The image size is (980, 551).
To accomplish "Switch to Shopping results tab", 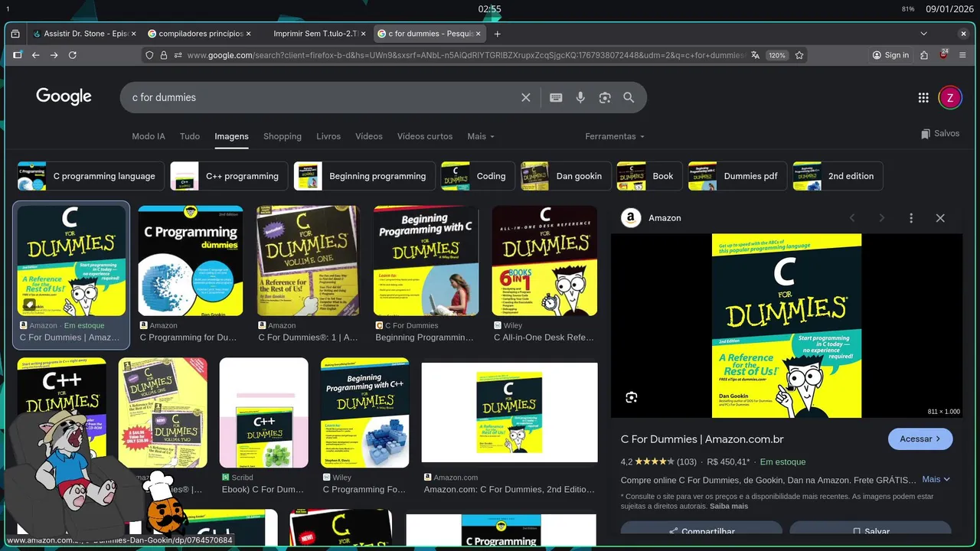I will pos(283,136).
